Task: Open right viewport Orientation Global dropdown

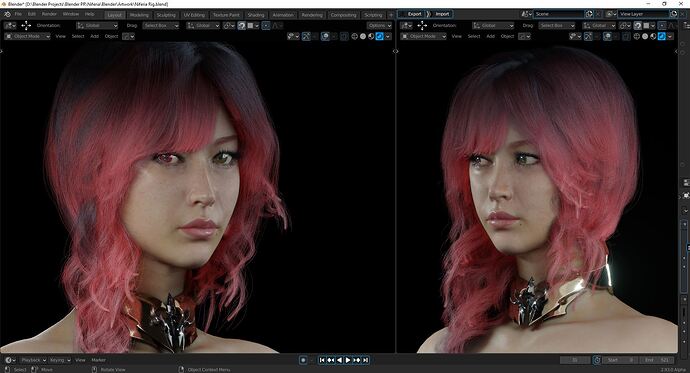Action: pyautogui.click(x=493, y=26)
